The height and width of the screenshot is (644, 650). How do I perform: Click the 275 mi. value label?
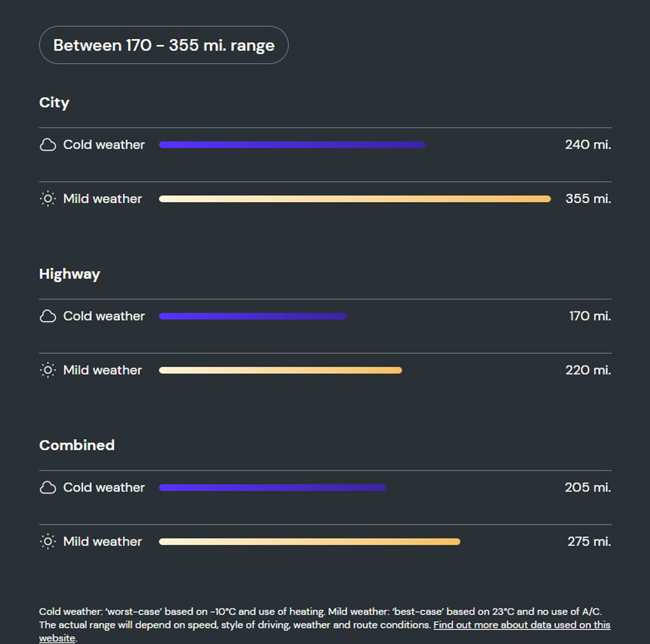[589, 541]
